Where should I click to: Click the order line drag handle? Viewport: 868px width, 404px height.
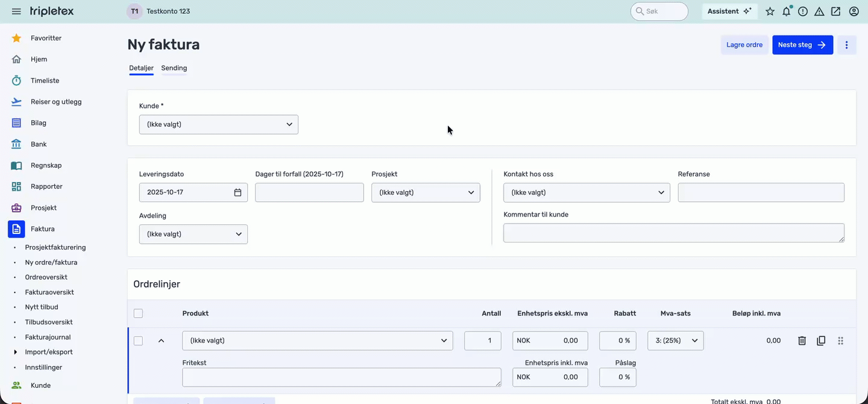(840, 341)
